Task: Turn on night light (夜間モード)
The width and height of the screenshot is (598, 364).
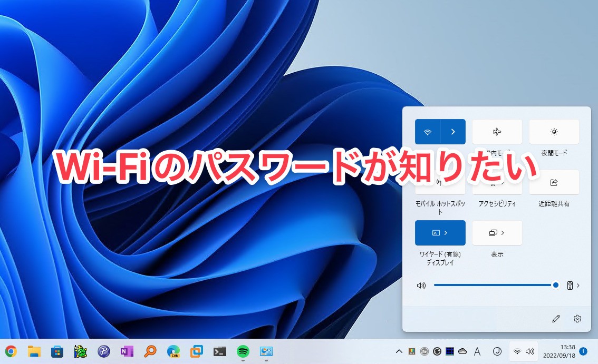Action: click(x=554, y=132)
